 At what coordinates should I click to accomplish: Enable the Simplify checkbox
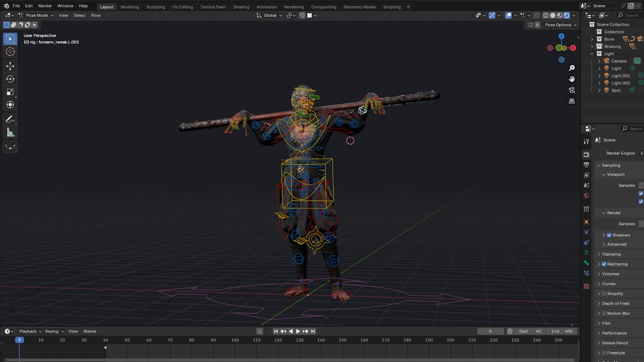click(604, 294)
